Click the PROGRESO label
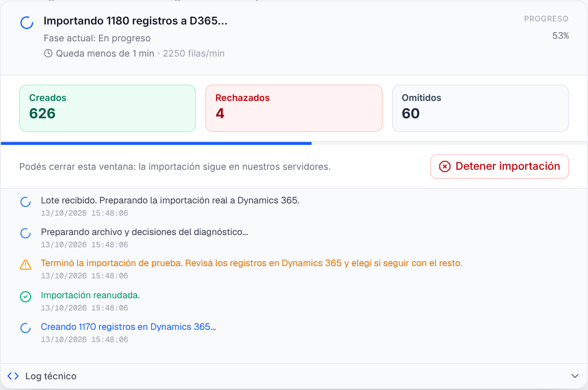Viewport: 588px width, 390px height. 546,19
